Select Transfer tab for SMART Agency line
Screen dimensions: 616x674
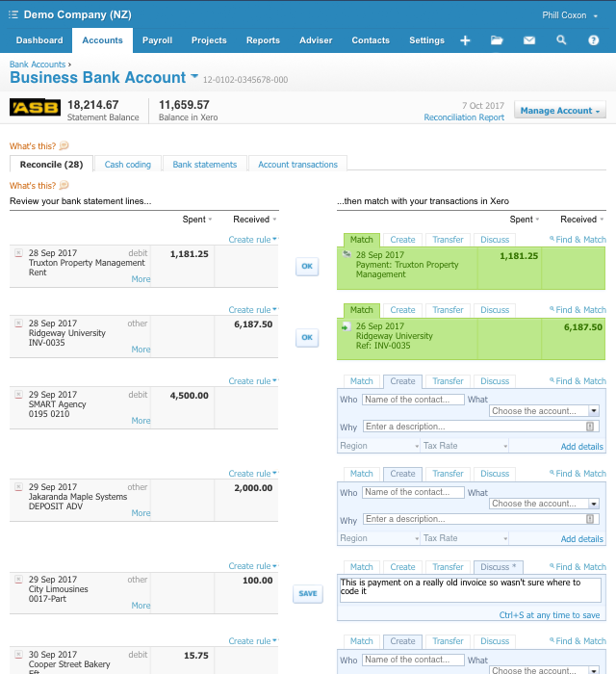click(x=448, y=381)
